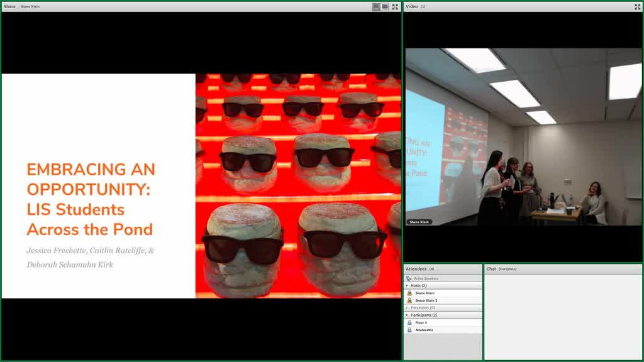
Task: Select the second layout view icon in Share pod
Action: (385, 6)
